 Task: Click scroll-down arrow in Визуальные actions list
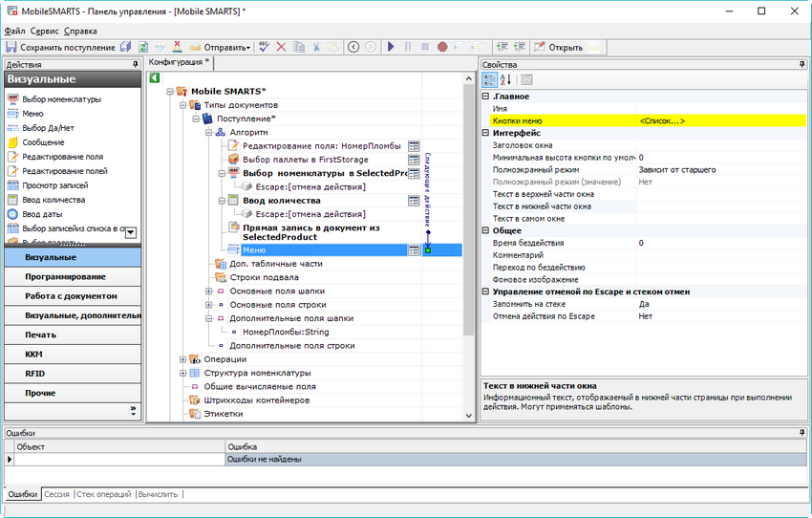(x=131, y=232)
